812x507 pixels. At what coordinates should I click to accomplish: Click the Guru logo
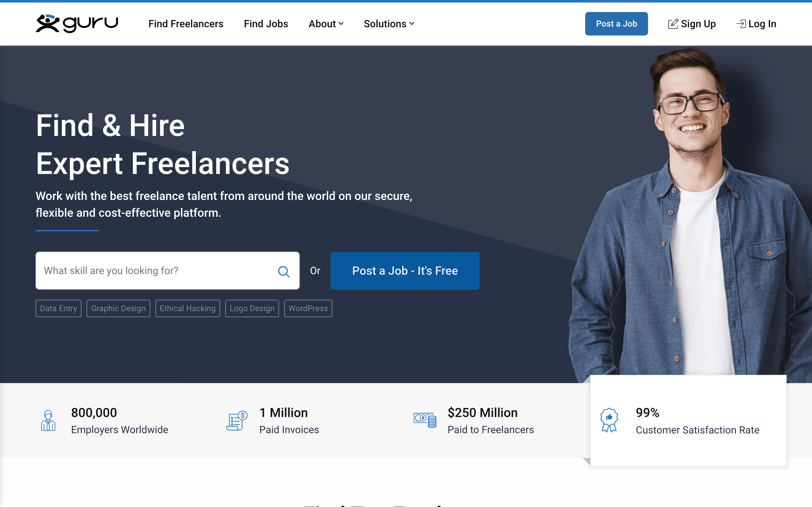[x=76, y=23]
